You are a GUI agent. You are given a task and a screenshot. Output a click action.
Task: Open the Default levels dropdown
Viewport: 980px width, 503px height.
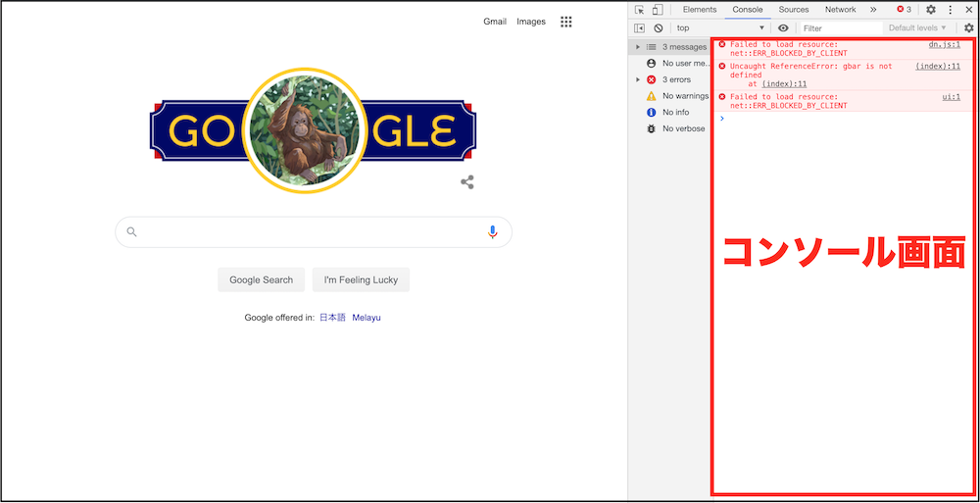pos(917,28)
